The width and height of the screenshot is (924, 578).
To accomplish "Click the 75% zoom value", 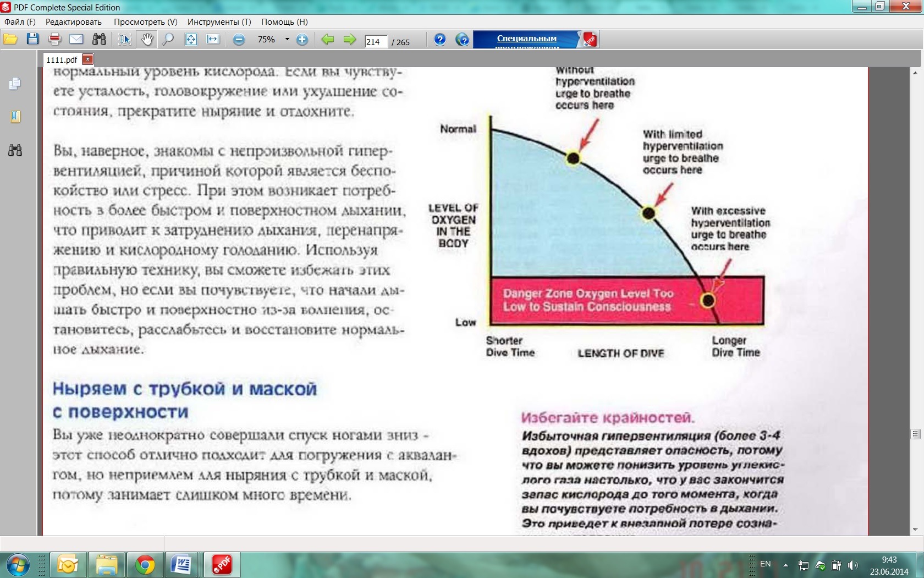I will [x=266, y=40].
